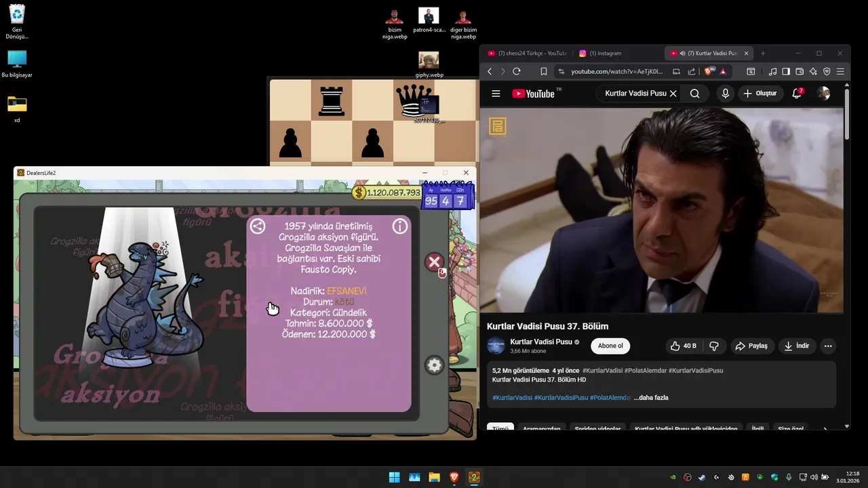This screenshot has width=868, height=488.
Task: Click DealersLife2 icon in taskbar
Action: point(475,477)
